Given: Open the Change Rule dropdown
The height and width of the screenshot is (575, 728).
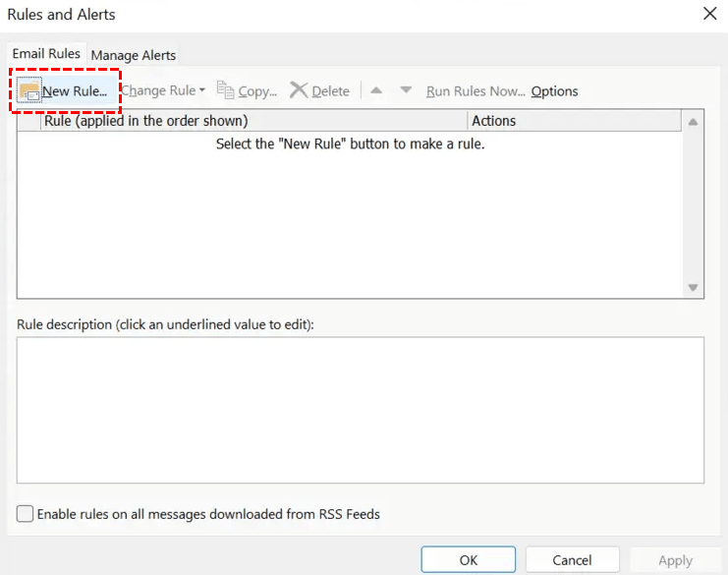Looking at the screenshot, I should click(x=163, y=90).
